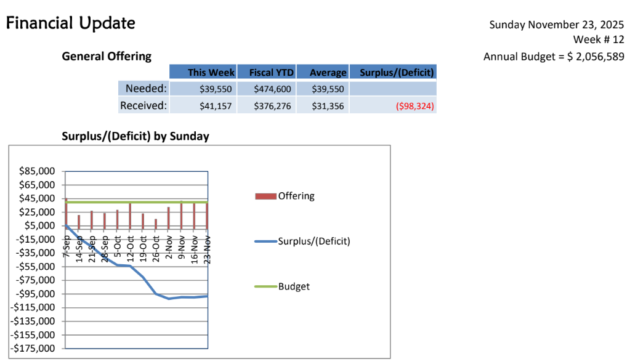Click the General Offering heading
Image resolution: width=635 pixels, height=364 pixels.
tap(107, 57)
